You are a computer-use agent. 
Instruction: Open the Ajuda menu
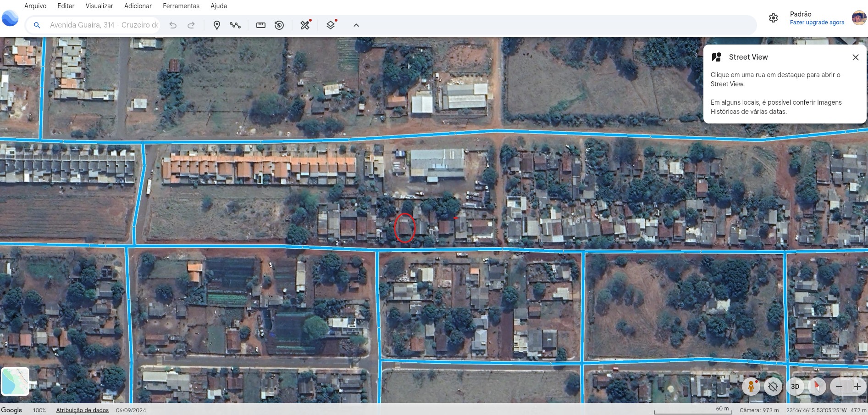(x=219, y=6)
